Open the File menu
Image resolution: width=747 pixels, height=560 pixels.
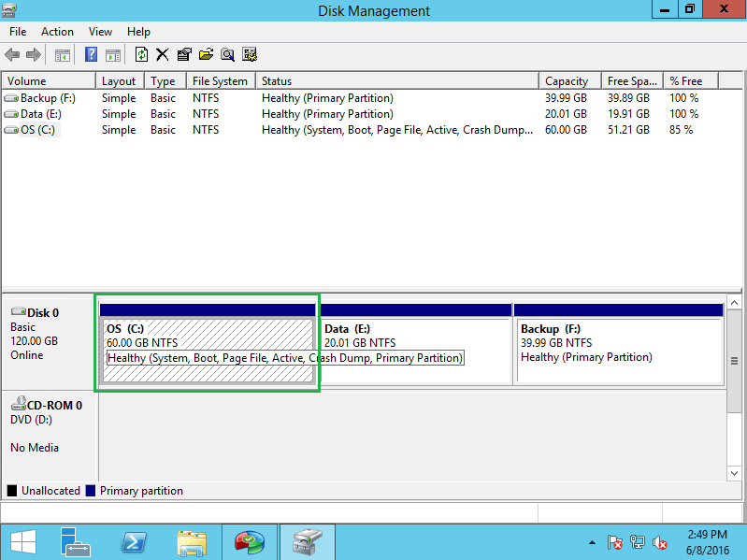(x=18, y=32)
